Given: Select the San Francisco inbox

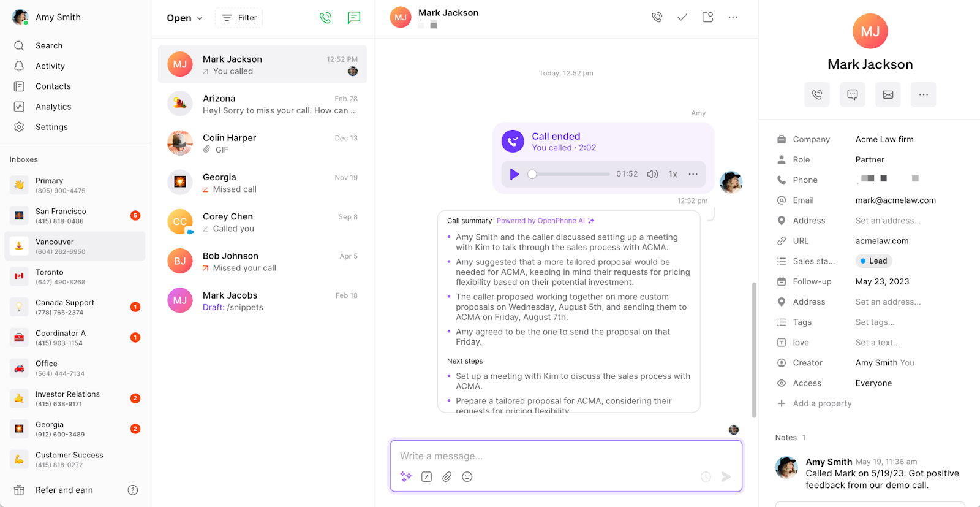Looking at the screenshot, I should click(75, 216).
